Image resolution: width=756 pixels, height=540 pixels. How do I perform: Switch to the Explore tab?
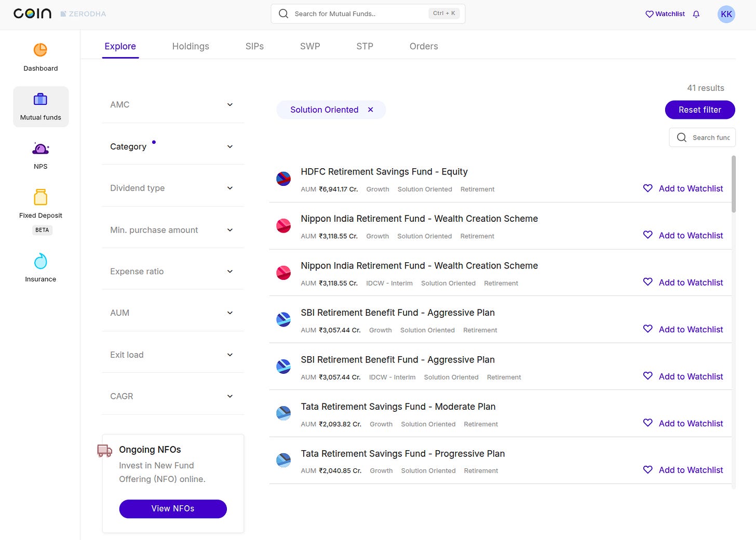point(120,46)
